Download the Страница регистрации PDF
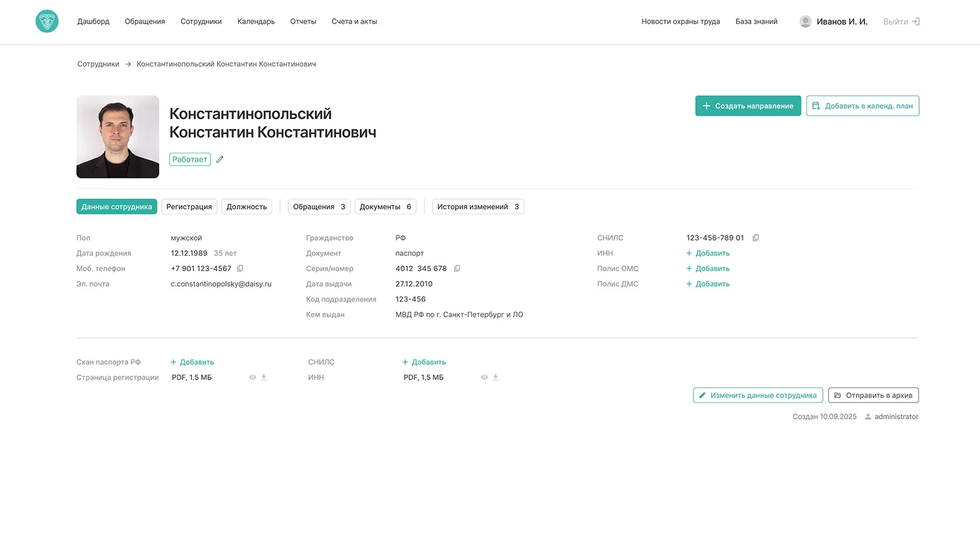Screen dimensions: 980x552 (x=264, y=378)
